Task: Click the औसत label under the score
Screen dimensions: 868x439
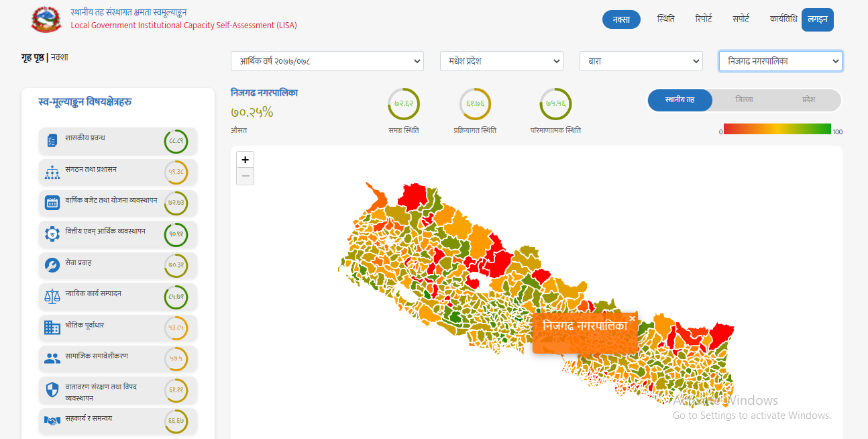Action: pos(238,130)
